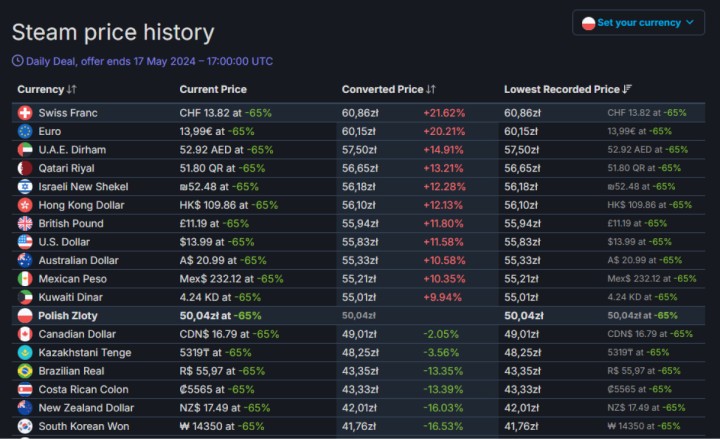Select the Swiss Franc currency name

pyautogui.click(x=68, y=113)
